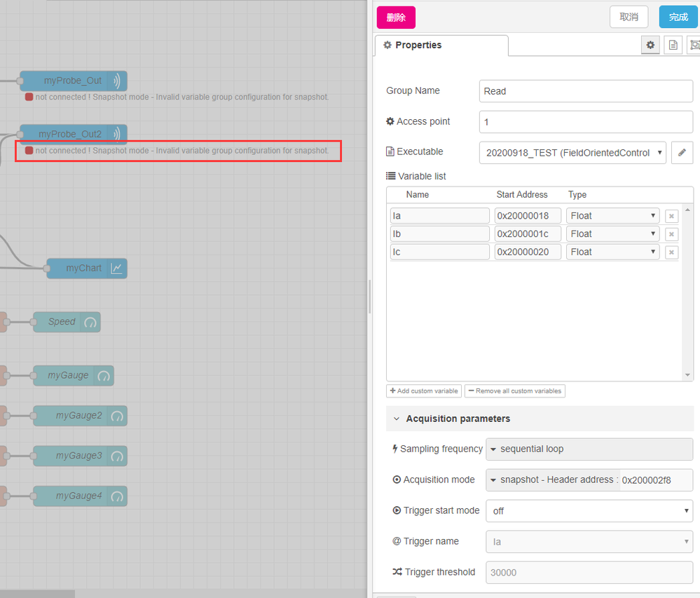
Task: Remove the Ic variable row
Action: point(671,252)
